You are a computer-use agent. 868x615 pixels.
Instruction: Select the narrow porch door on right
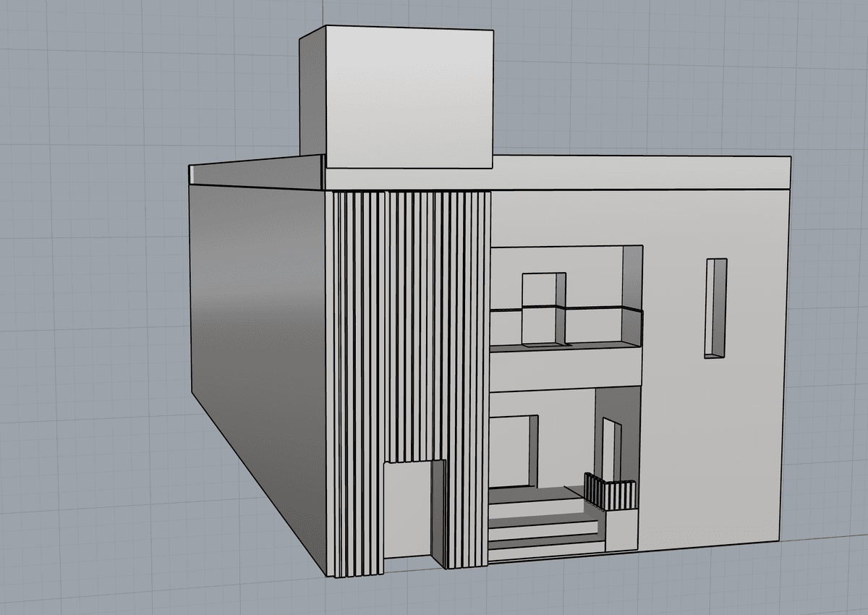[x=608, y=449]
